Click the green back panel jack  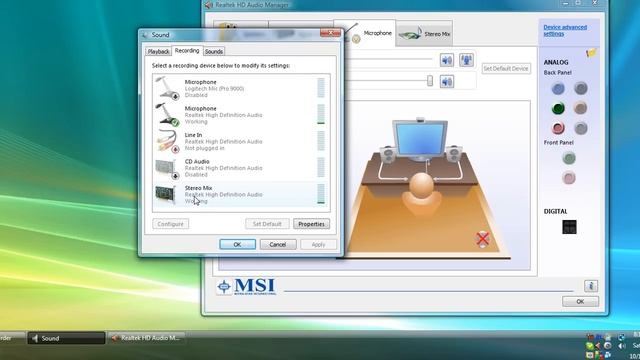(558, 108)
